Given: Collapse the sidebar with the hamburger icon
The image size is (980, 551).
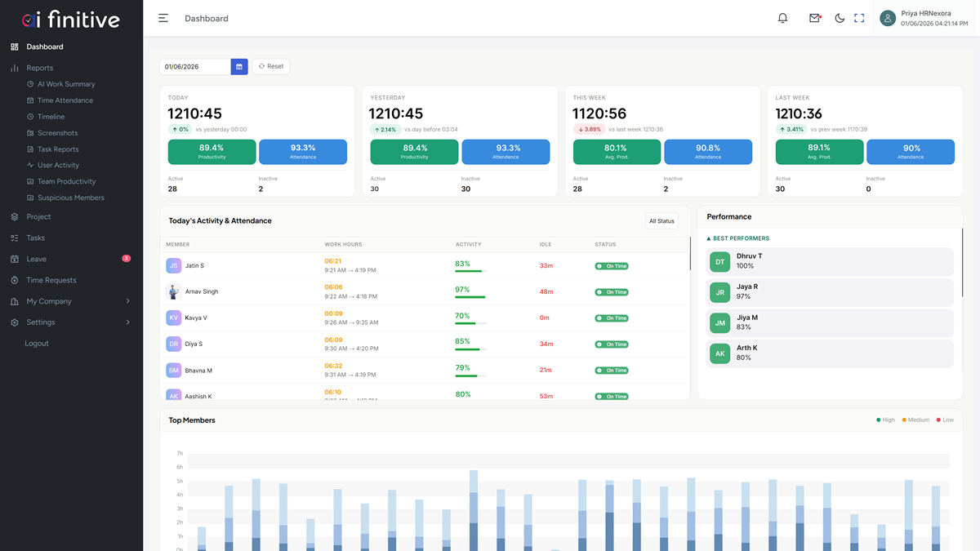Looking at the screenshot, I should coord(163,18).
